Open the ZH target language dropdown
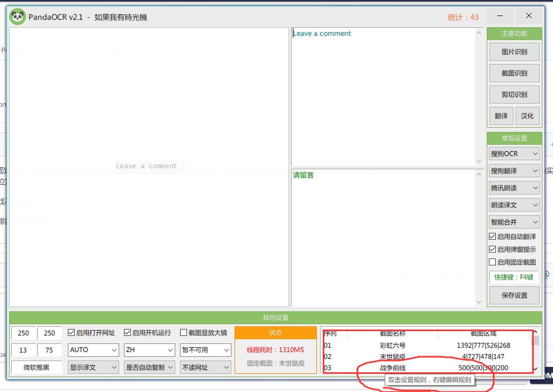 (149, 350)
